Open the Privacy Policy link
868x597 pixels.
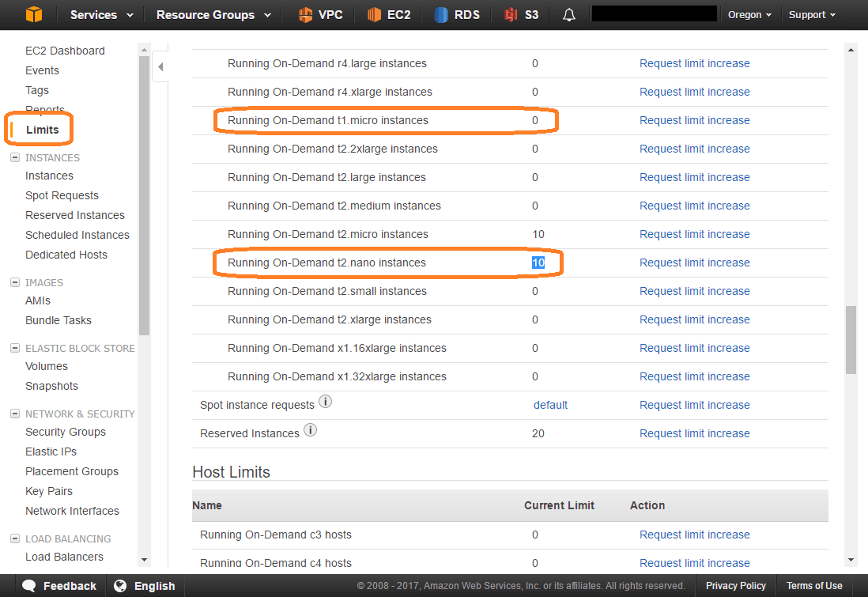point(735,585)
